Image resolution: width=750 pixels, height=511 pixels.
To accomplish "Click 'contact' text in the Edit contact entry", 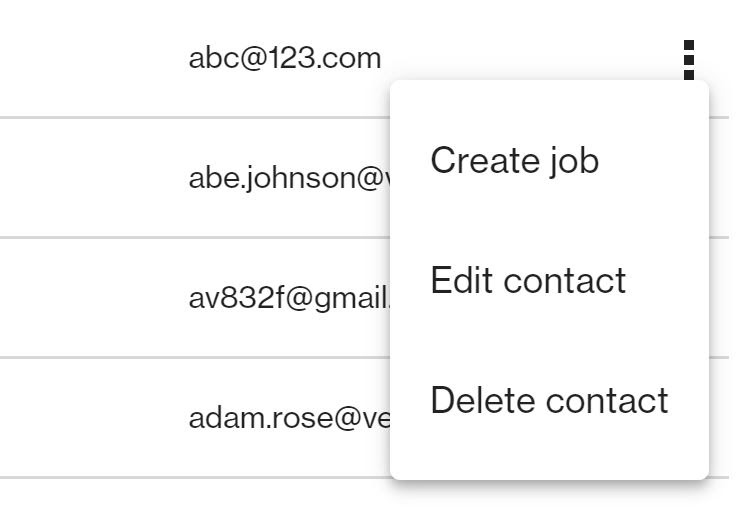I will [564, 282].
